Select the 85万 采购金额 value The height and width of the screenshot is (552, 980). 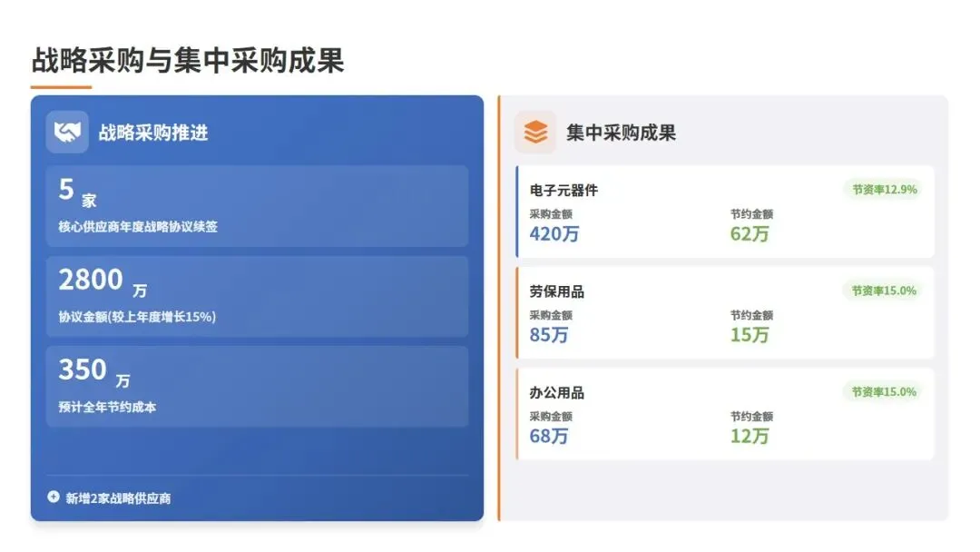coord(549,335)
